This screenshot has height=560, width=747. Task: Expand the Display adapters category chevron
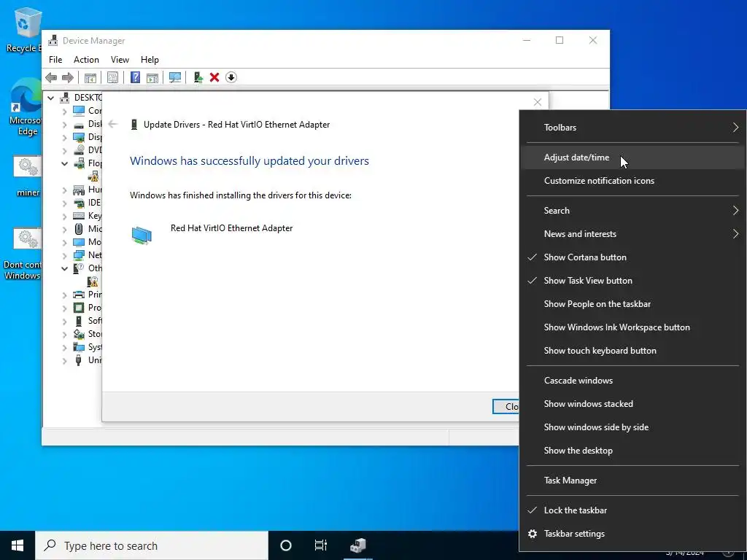tap(65, 138)
